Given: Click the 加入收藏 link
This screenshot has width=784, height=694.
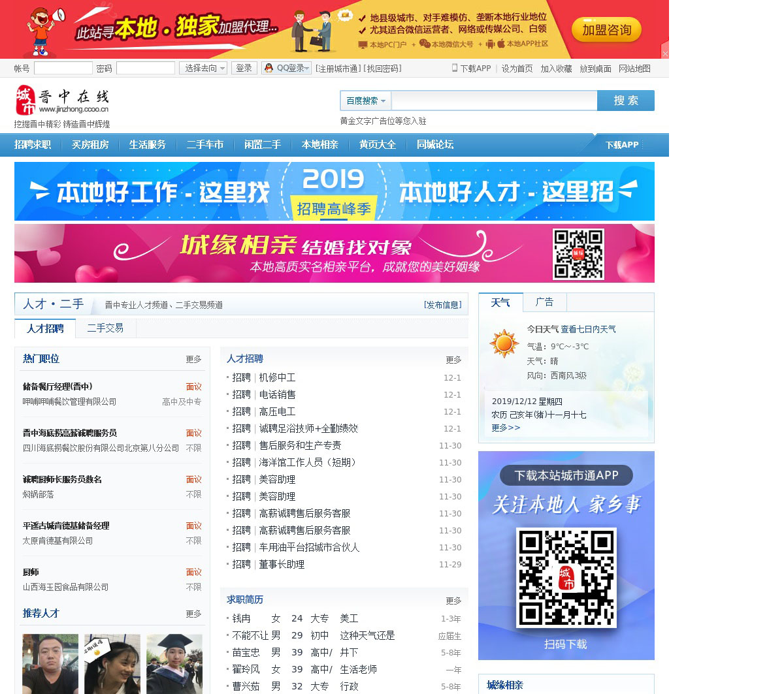Looking at the screenshot, I should [556, 69].
